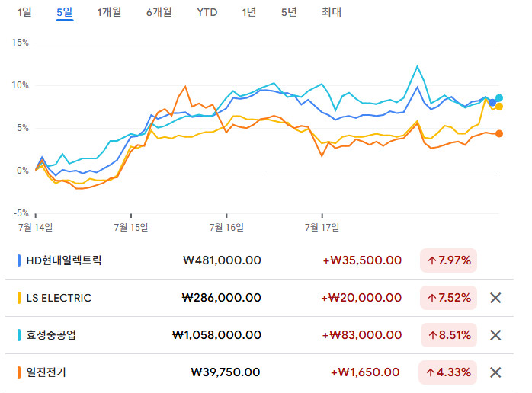Click the 일진전기 orange color marker

click(x=19, y=372)
